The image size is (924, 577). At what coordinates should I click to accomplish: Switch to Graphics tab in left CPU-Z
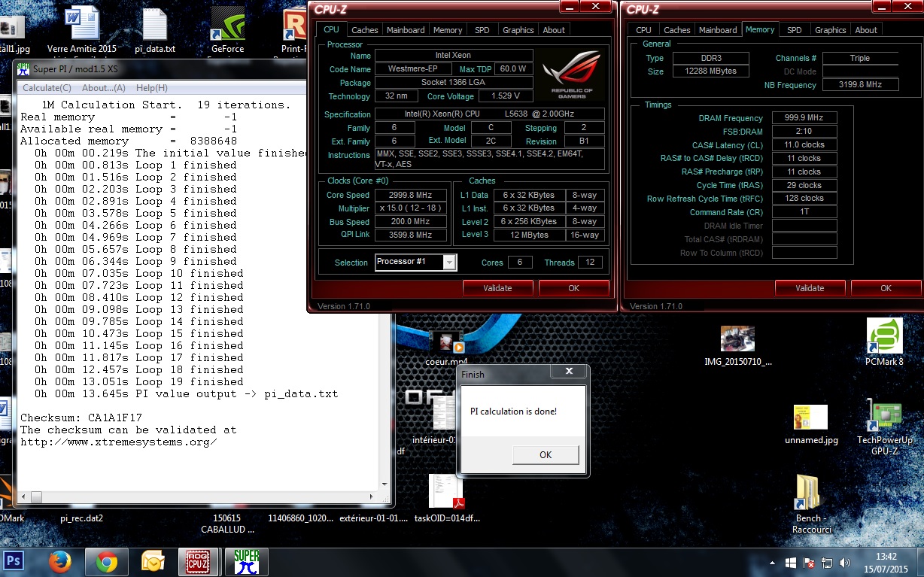point(518,30)
